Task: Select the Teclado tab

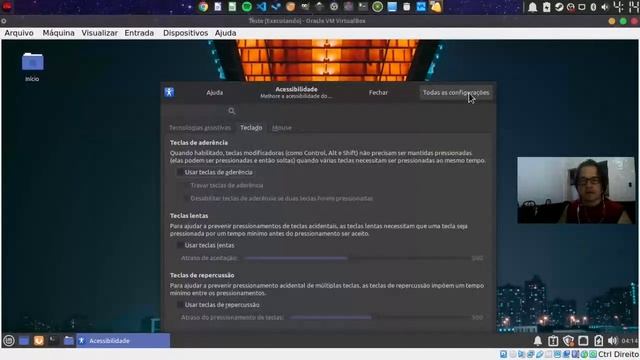Action: [251, 128]
